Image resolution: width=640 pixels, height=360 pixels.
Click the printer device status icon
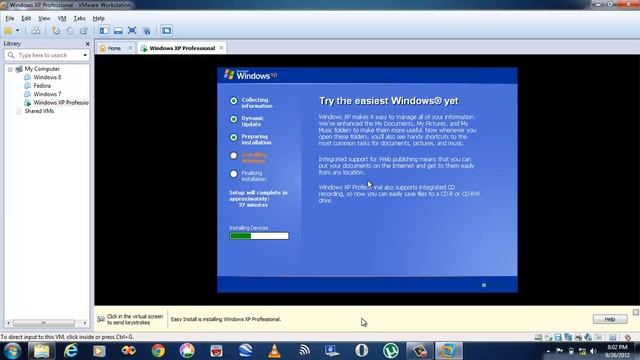[578, 337]
